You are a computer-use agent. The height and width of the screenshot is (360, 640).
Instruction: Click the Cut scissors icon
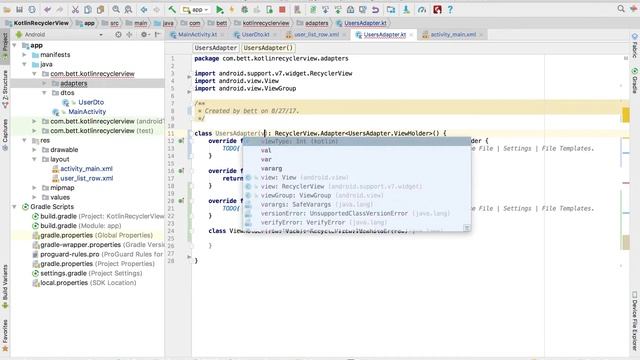(75, 9)
